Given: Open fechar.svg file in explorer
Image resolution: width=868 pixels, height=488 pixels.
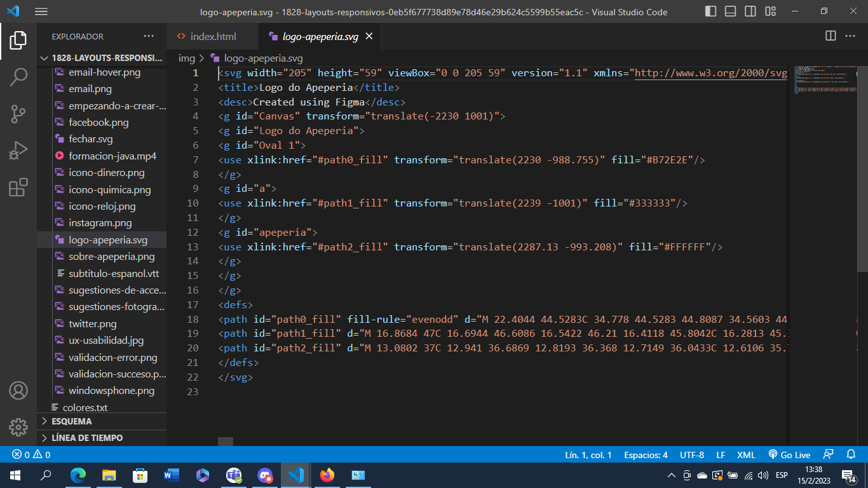Looking at the screenshot, I should 90,139.
